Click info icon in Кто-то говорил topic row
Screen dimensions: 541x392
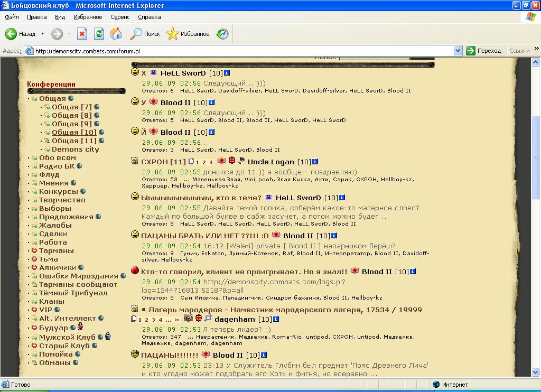(413, 272)
